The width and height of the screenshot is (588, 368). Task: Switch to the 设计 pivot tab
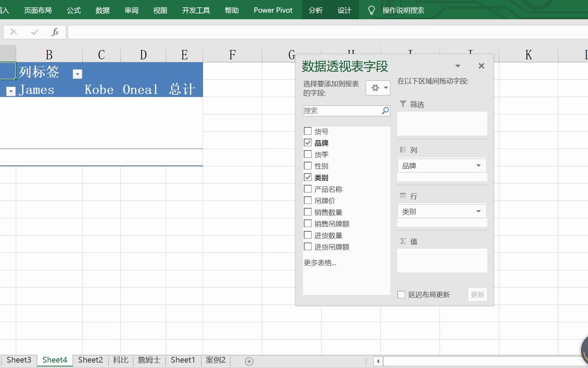point(345,10)
